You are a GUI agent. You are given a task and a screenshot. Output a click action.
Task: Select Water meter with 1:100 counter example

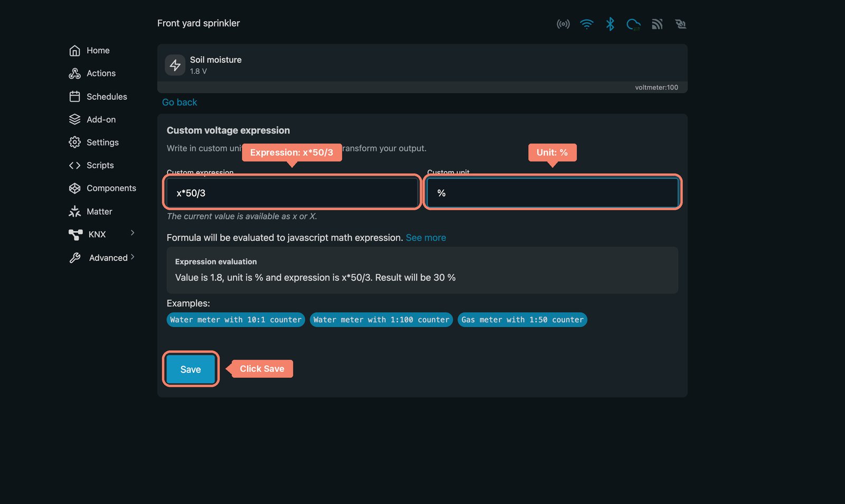pos(381,320)
